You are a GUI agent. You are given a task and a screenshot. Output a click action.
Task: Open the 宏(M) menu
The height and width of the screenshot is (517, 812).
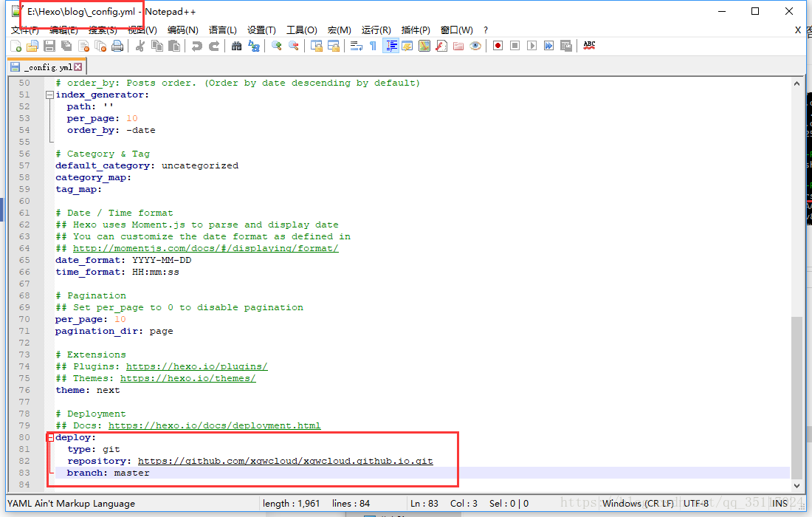(340, 30)
